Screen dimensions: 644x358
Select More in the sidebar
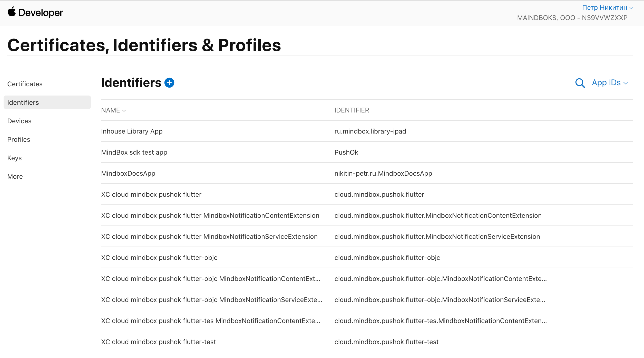[15, 176]
